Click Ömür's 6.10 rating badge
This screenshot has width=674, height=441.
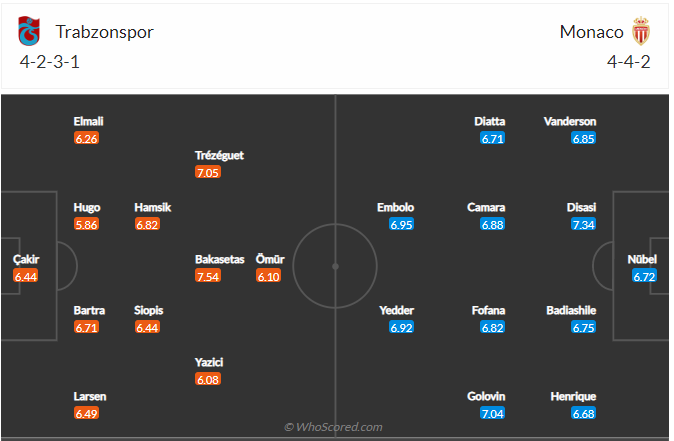pyautogui.click(x=268, y=275)
